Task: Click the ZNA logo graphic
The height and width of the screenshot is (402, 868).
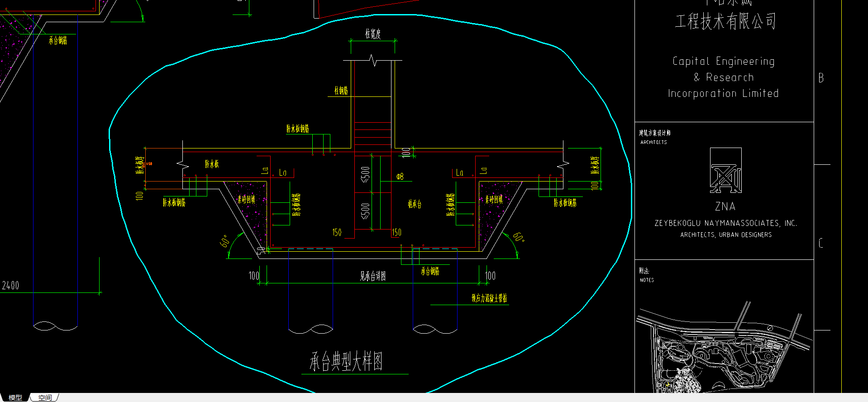Action: [725, 170]
